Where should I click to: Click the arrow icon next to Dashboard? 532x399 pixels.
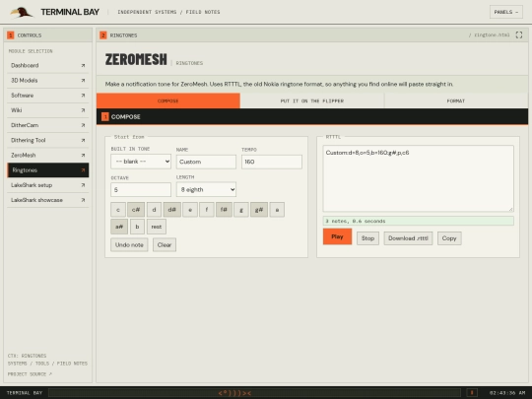(x=83, y=65)
